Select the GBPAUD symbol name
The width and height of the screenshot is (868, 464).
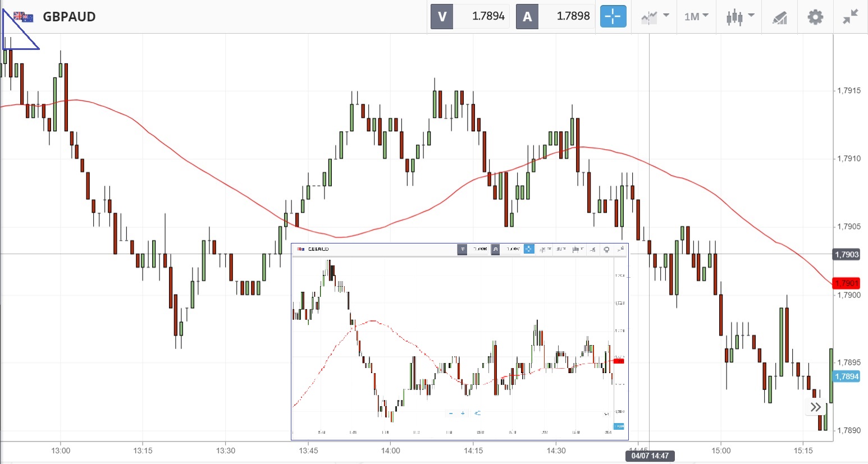coord(69,17)
